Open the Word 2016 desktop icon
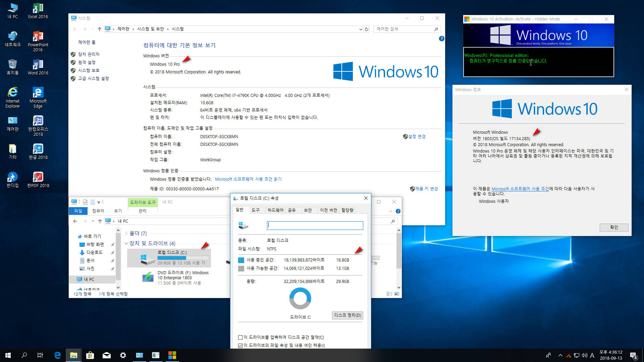 click(x=38, y=67)
